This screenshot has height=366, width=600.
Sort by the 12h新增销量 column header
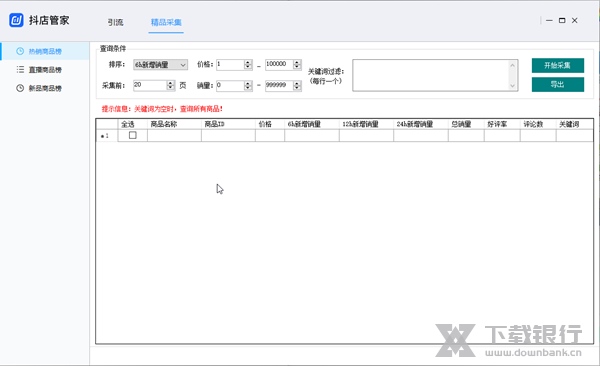366,124
